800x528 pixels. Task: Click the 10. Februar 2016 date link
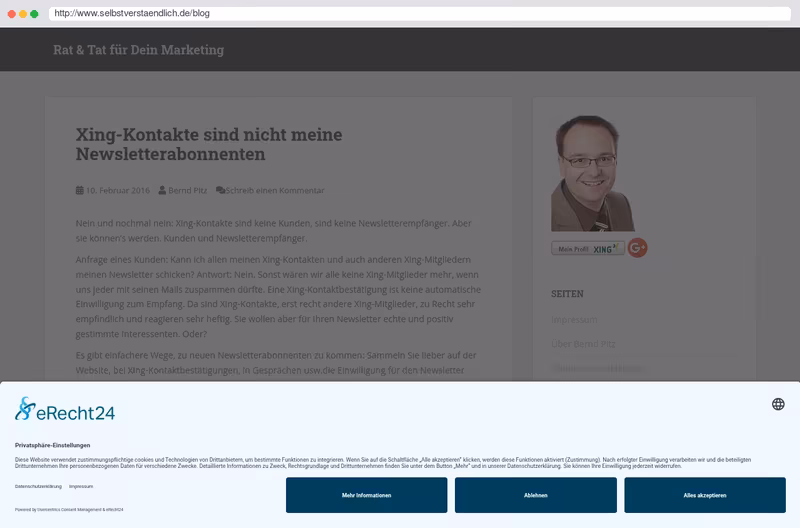[118, 190]
